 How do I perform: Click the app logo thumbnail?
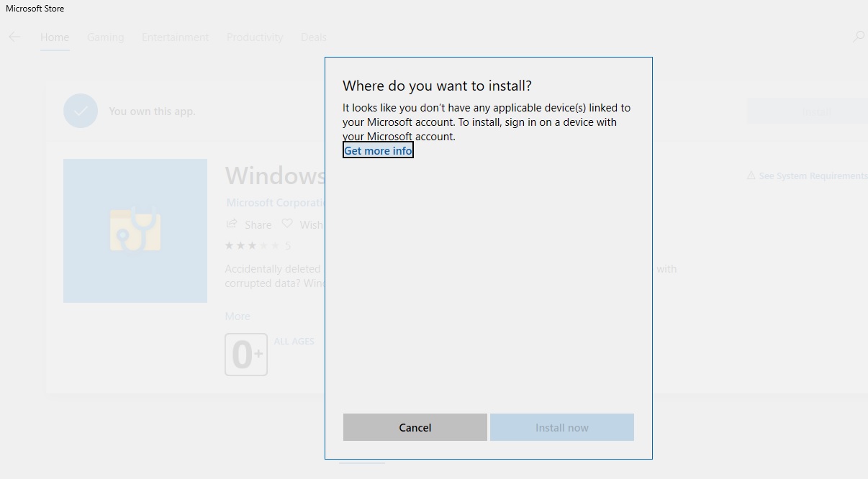tap(135, 231)
